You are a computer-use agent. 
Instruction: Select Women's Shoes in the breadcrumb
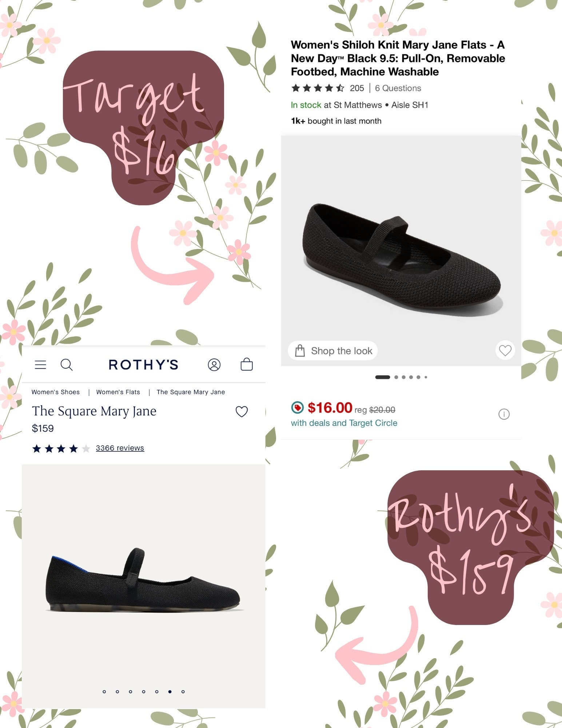[x=56, y=392]
